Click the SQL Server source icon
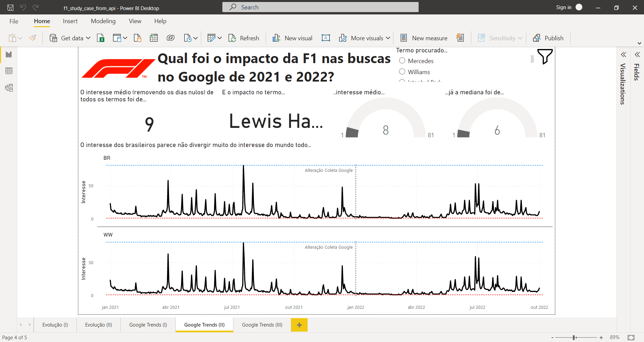 (x=138, y=38)
